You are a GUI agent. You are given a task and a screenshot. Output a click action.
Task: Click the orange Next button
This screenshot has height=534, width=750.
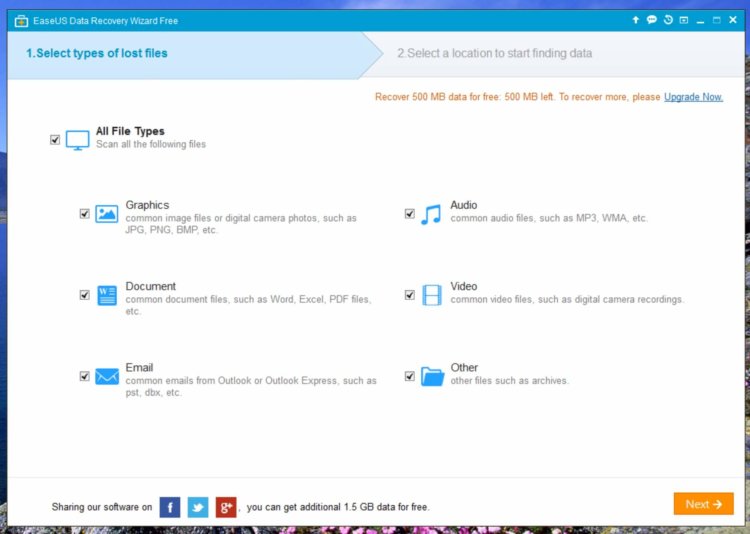point(704,504)
